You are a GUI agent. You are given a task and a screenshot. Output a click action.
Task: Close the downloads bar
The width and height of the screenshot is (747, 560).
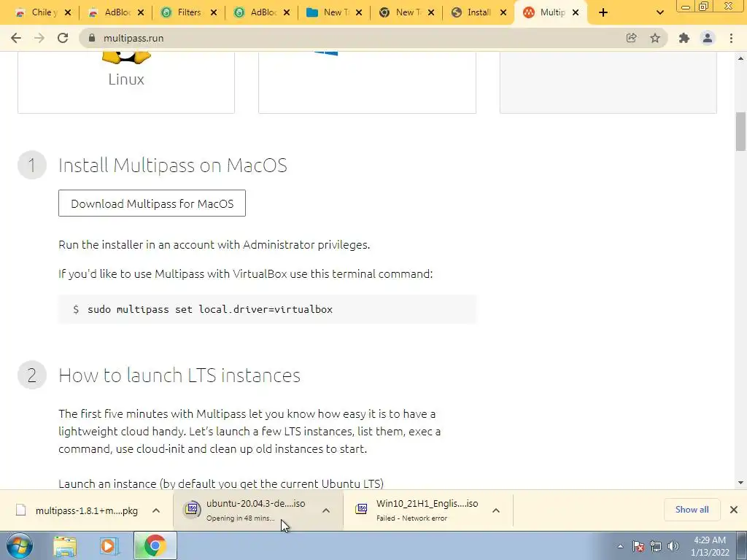(x=734, y=510)
